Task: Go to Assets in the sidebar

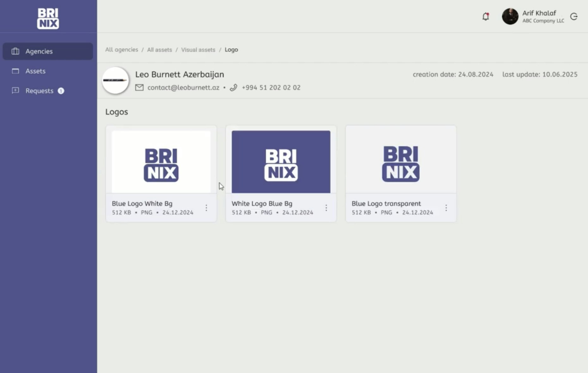Action: coord(48,71)
